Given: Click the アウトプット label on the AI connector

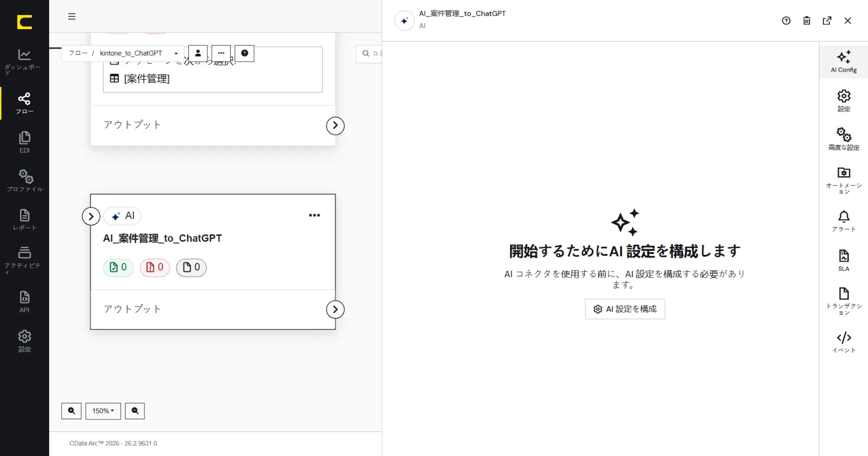Looking at the screenshot, I should [x=132, y=309].
